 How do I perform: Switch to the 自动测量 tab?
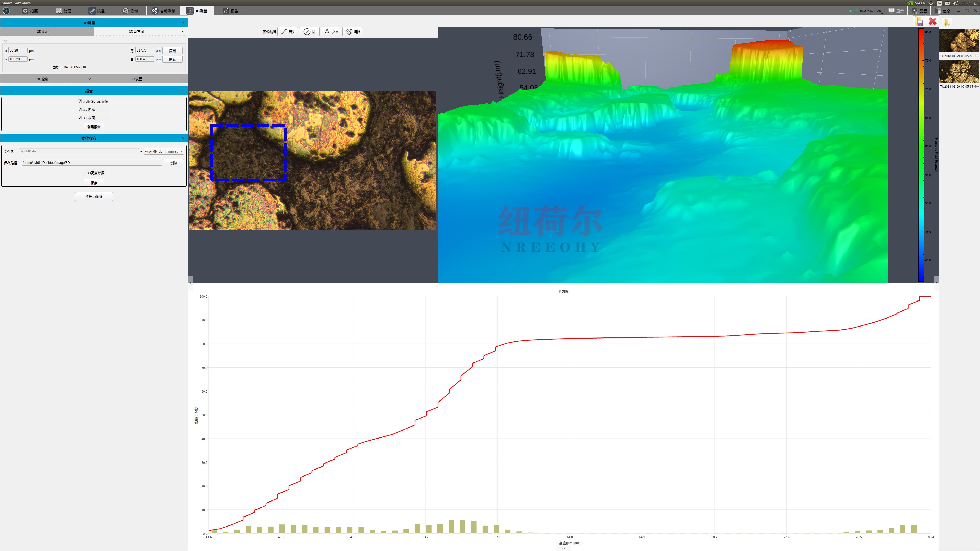pos(164,11)
